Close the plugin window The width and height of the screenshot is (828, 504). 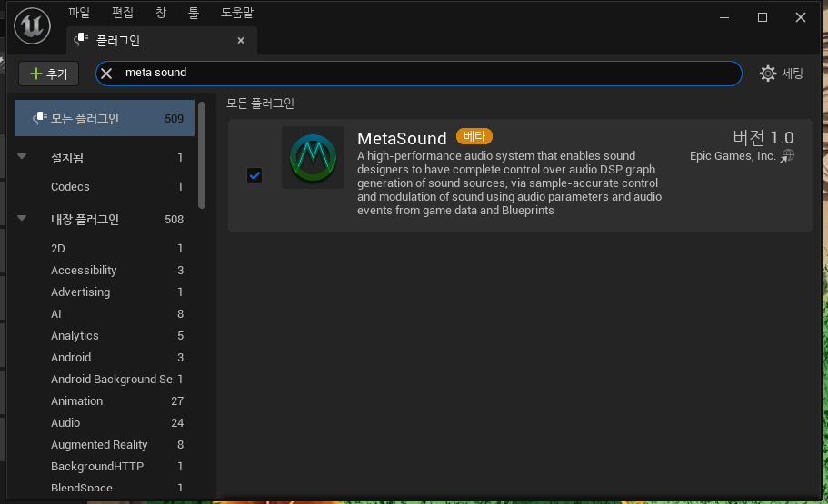coord(801,17)
